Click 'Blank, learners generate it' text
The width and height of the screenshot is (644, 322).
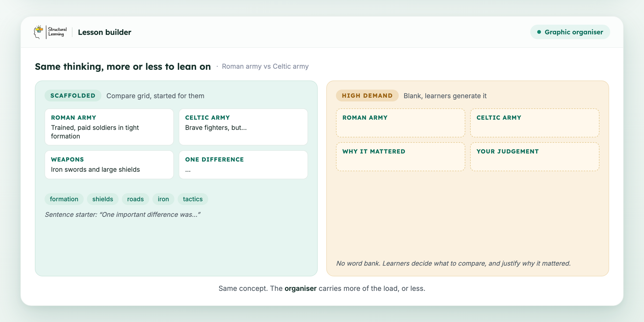[445, 96]
